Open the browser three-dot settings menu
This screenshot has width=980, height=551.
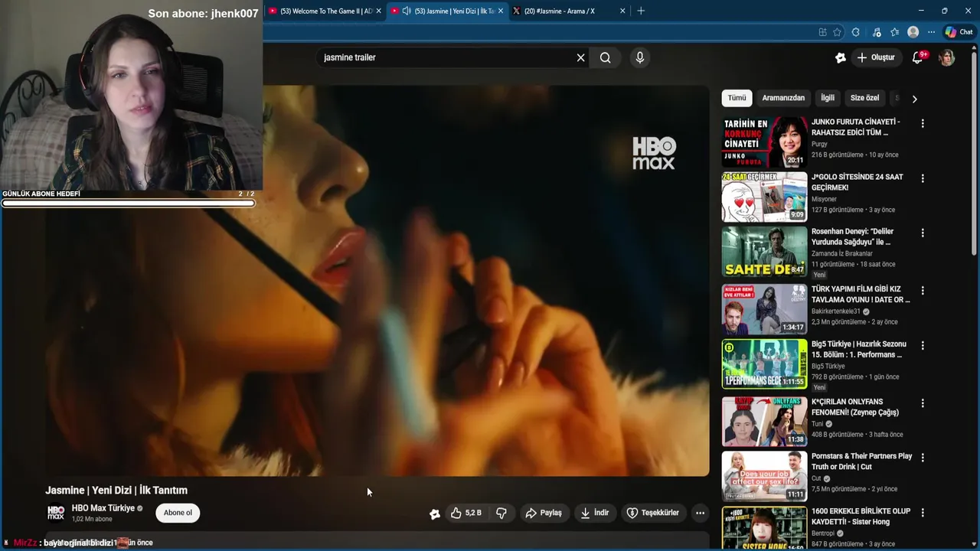point(931,32)
